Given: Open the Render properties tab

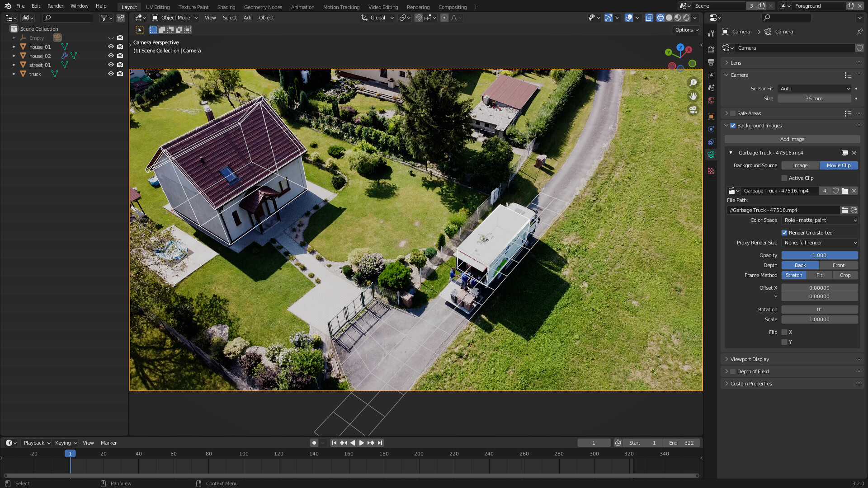Looking at the screenshot, I should point(711,50).
